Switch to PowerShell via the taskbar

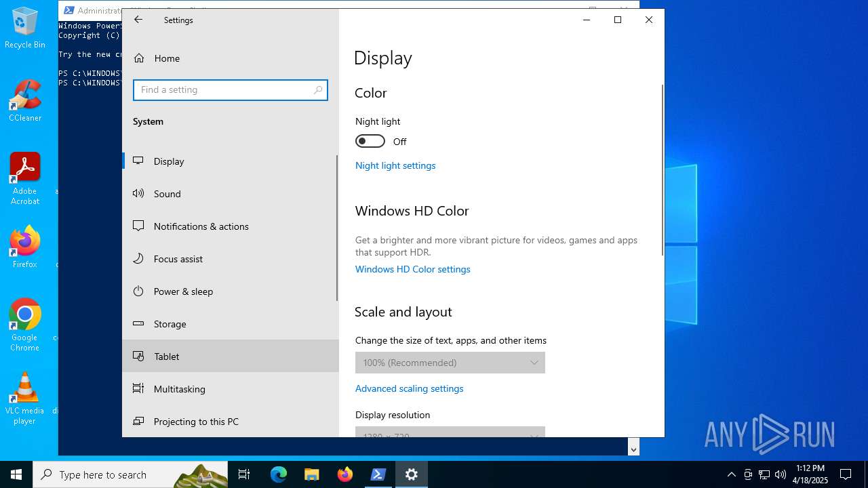point(378,474)
